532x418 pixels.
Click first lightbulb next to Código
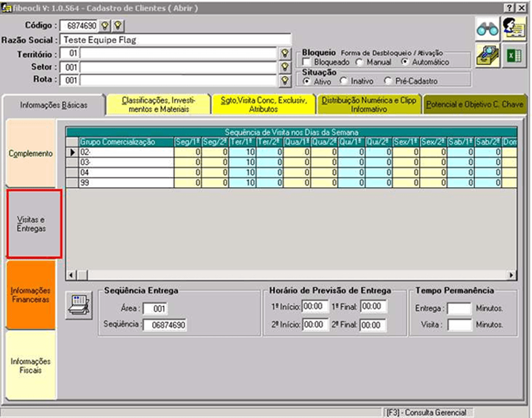(x=105, y=26)
